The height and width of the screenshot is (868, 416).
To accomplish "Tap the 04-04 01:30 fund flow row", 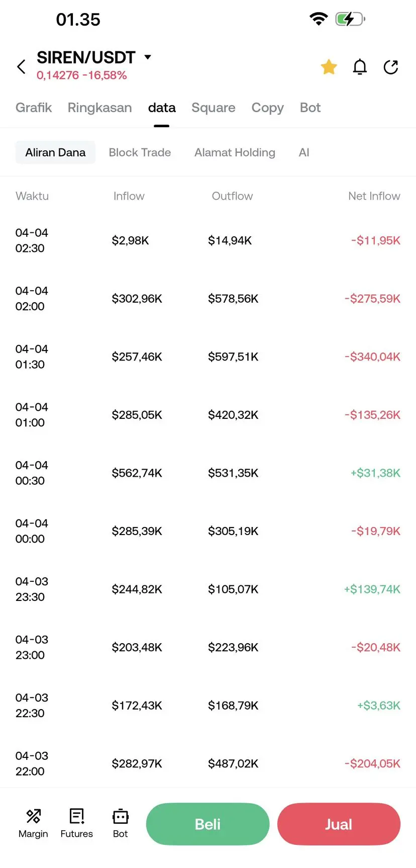I will 207,357.
